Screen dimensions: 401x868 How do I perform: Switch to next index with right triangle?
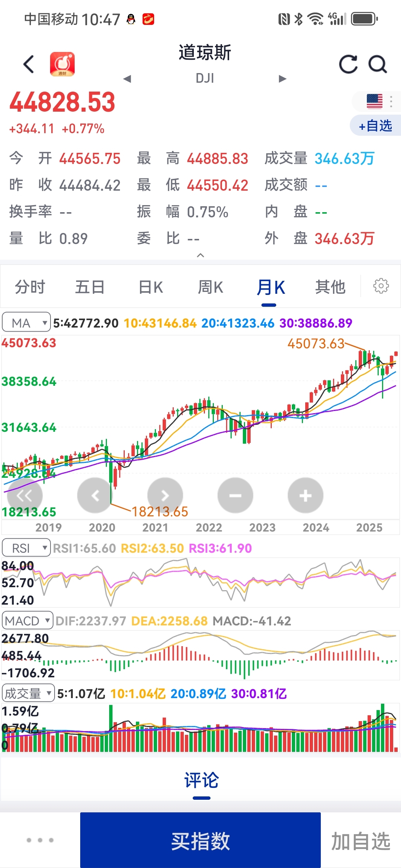283,79
